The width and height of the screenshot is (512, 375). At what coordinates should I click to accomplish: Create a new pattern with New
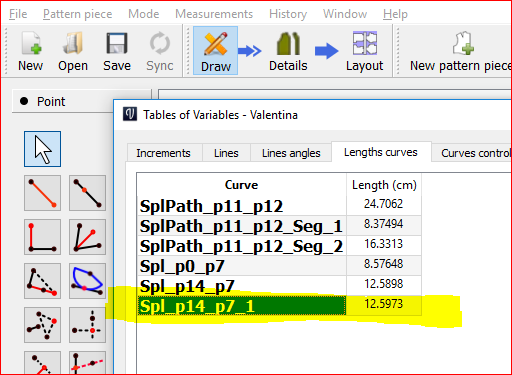30,51
